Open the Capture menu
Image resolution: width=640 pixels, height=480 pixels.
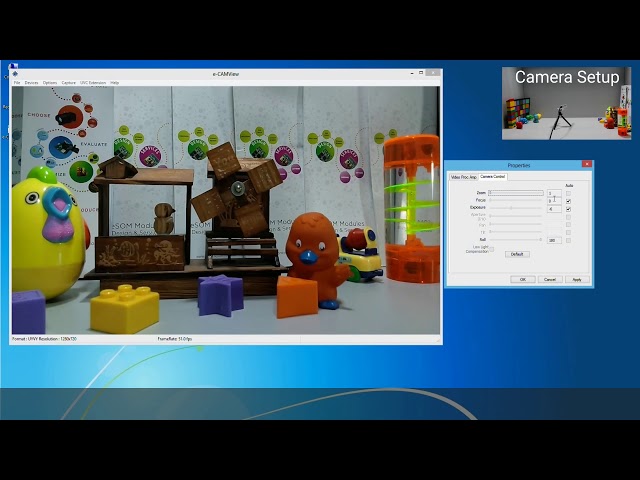tap(69, 83)
